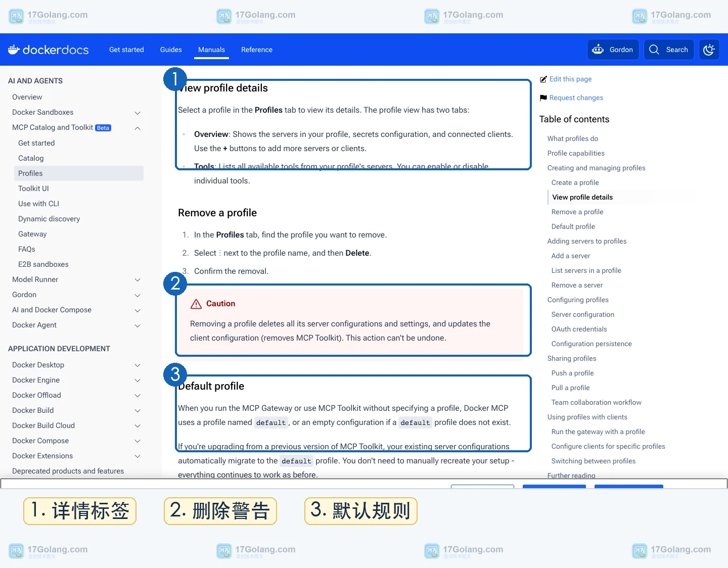Jump to Switching between profiles
Viewport: 728px width, 568px height.
[x=594, y=461]
